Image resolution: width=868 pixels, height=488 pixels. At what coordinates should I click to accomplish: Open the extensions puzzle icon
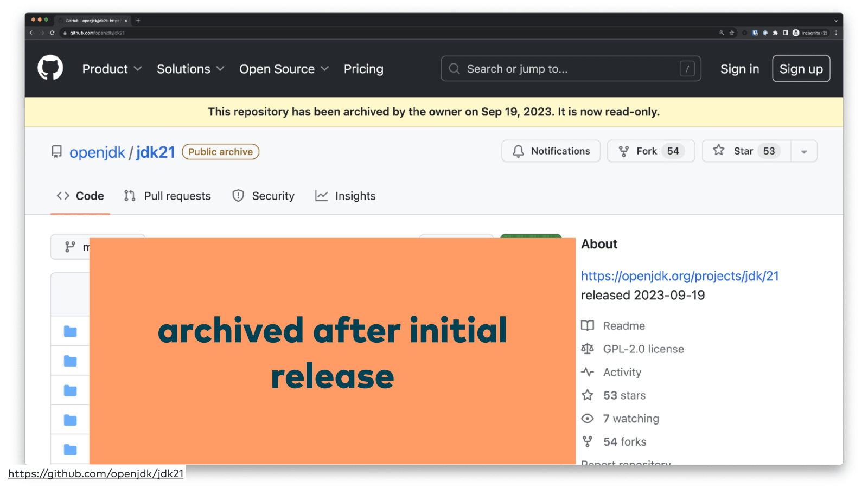[x=775, y=33]
